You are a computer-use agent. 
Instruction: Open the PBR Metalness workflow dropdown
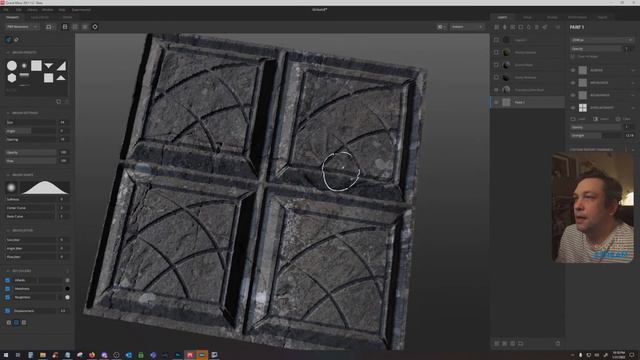click(22, 27)
